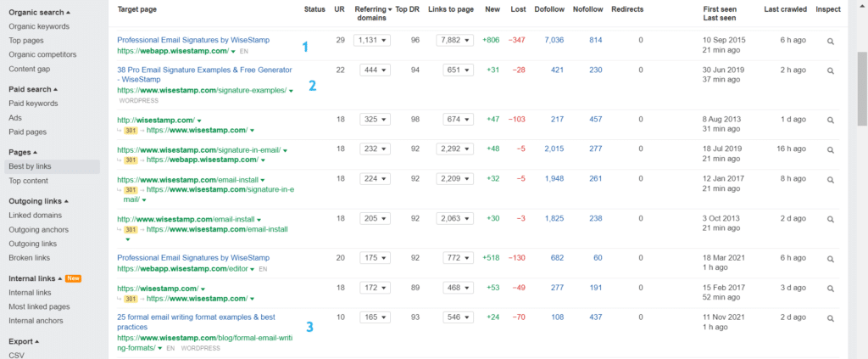Open Internal anchors report

(36, 320)
